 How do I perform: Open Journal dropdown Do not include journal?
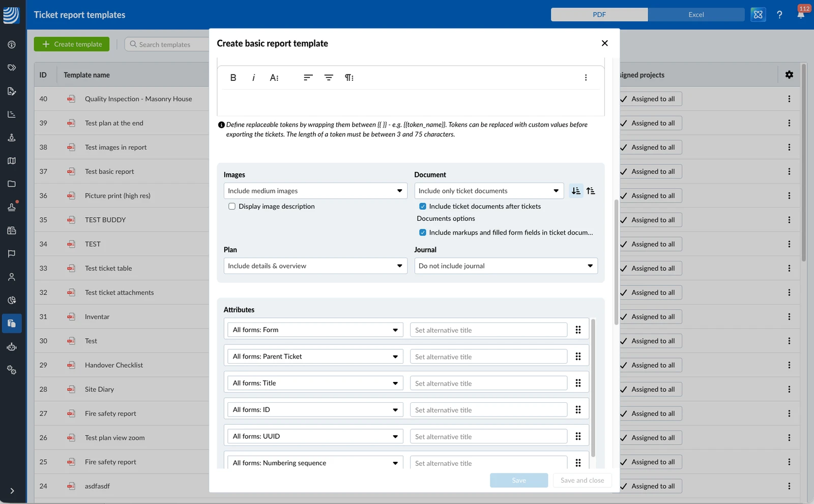pyautogui.click(x=506, y=266)
